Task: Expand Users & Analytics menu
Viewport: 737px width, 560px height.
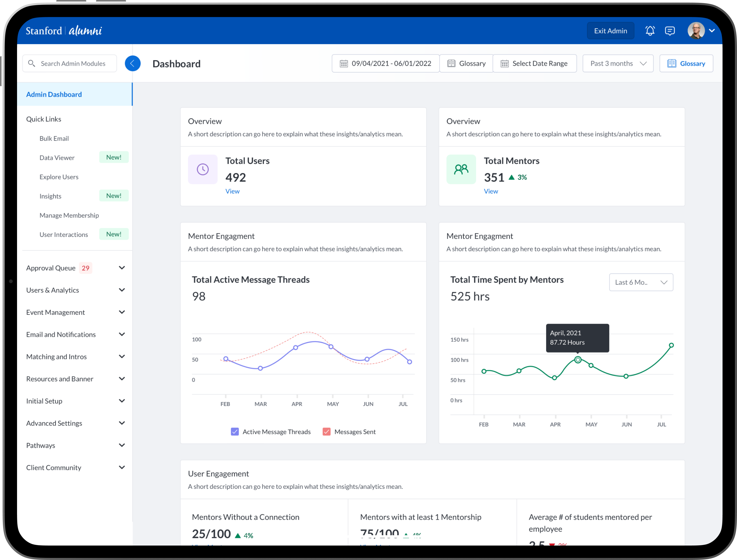Action: (x=122, y=290)
